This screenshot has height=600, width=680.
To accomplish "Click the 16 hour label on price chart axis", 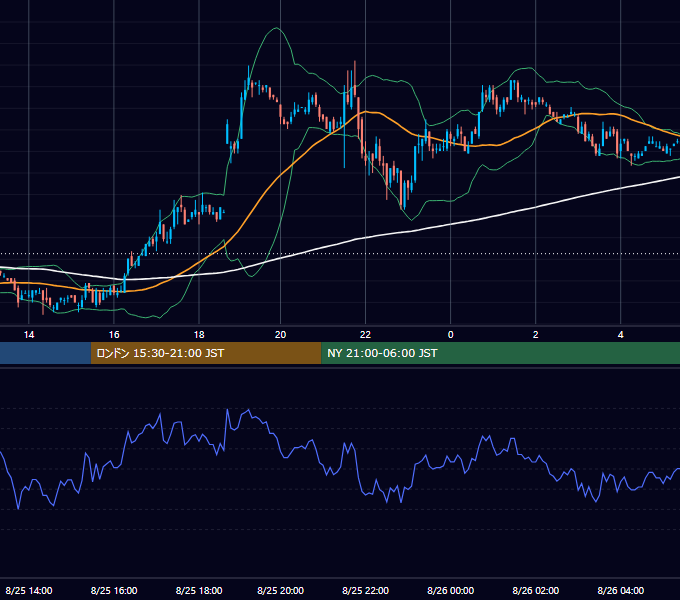I will pyautogui.click(x=114, y=335).
